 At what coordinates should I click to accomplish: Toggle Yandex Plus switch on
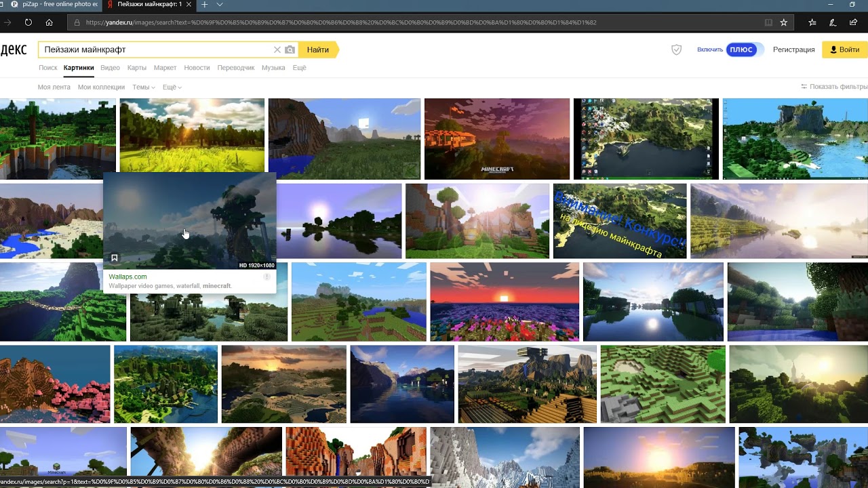click(745, 49)
